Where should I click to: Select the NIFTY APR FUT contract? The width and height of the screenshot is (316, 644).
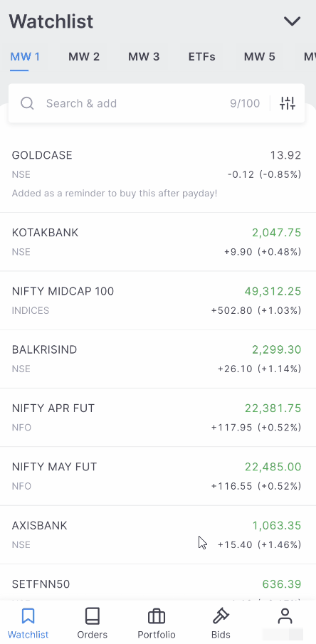(x=158, y=417)
